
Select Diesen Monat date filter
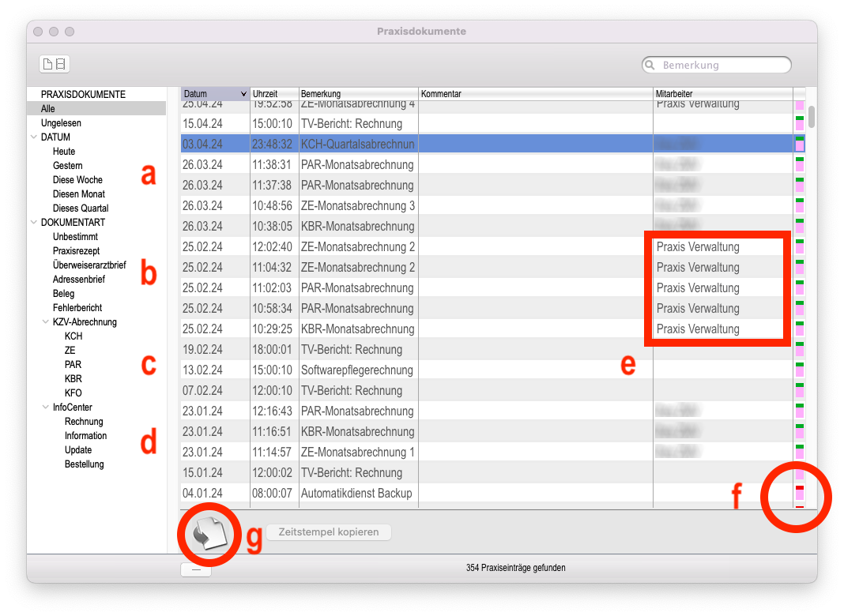click(78, 194)
